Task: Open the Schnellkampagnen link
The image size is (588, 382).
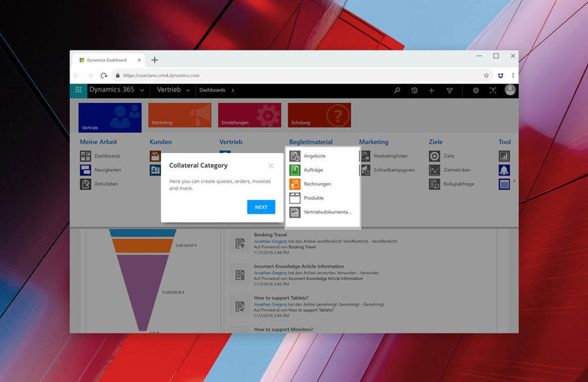Action: click(x=394, y=170)
